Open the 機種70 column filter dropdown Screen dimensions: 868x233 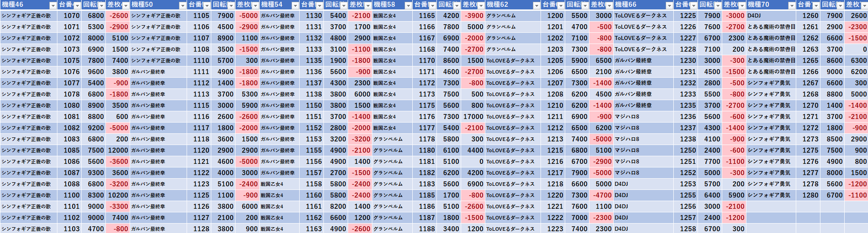tap(792, 5)
